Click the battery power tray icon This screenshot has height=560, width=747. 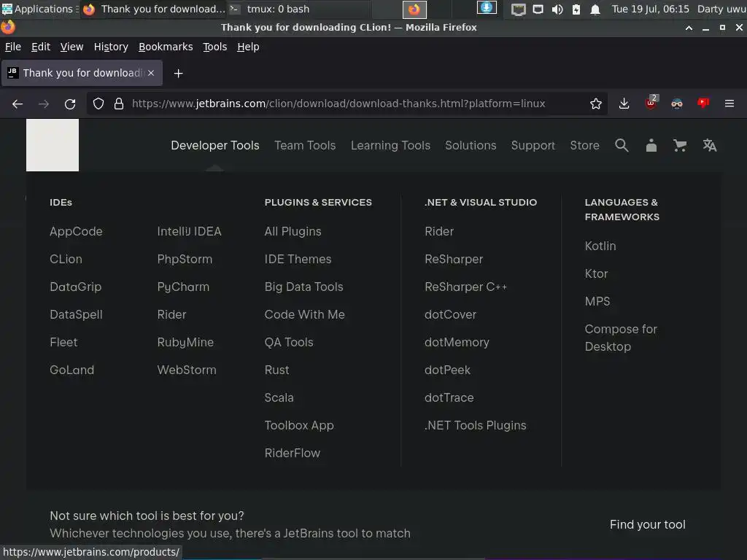pyautogui.click(x=576, y=9)
